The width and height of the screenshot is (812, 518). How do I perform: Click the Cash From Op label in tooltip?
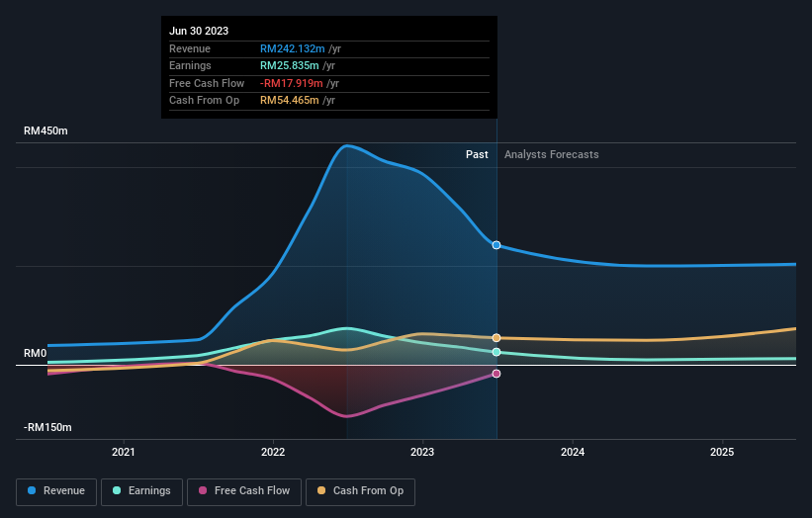[x=204, y=101]
